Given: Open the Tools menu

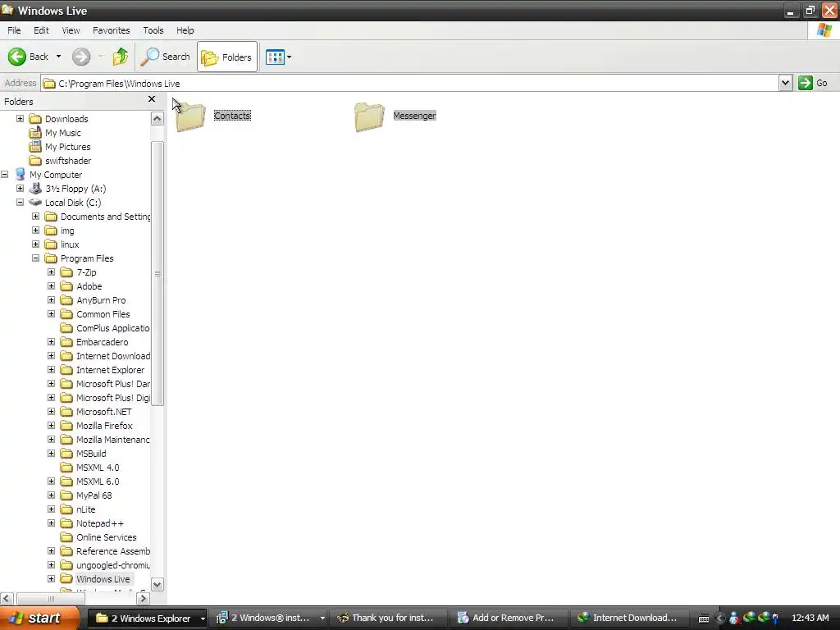Looking at the screenshot, I should (153, 30).
